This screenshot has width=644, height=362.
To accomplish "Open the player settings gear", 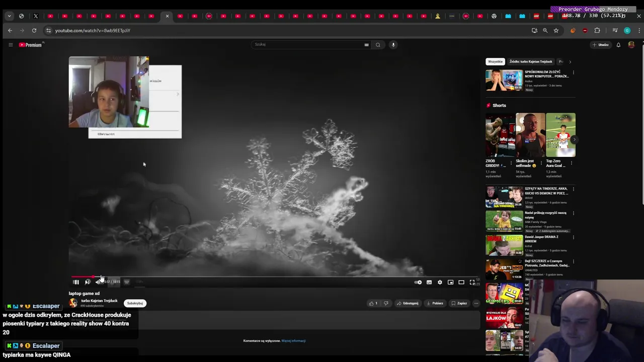I will [440, 282].
